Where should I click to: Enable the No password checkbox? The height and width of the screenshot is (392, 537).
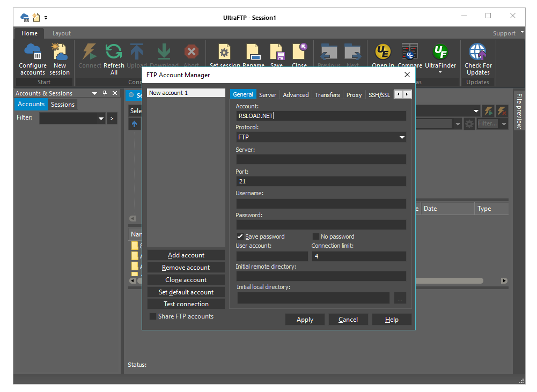[316, 236]
